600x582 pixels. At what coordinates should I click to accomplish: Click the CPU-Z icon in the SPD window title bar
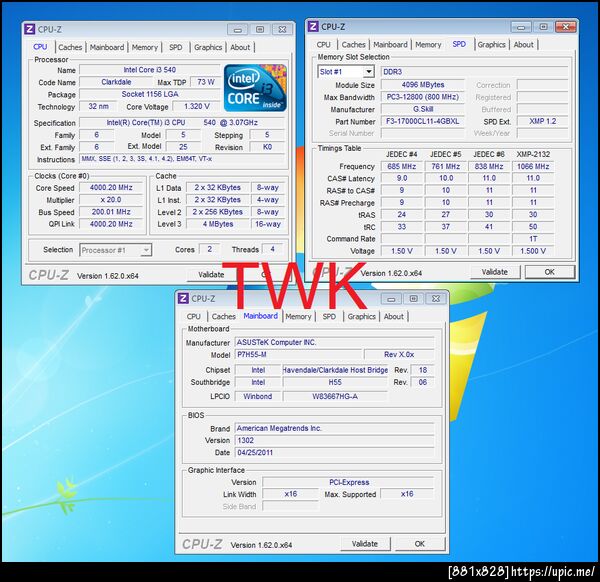(313, 26)
